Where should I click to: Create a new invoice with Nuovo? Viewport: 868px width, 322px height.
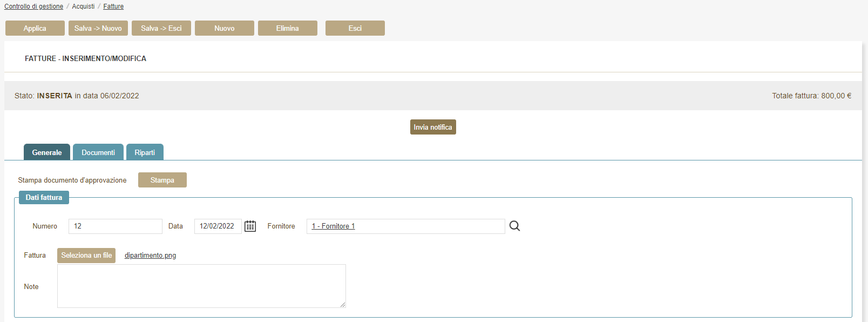point(225,28)
